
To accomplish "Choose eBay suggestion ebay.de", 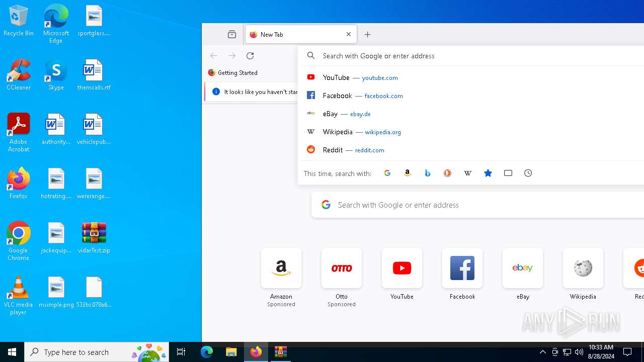I will click(472, 114).
